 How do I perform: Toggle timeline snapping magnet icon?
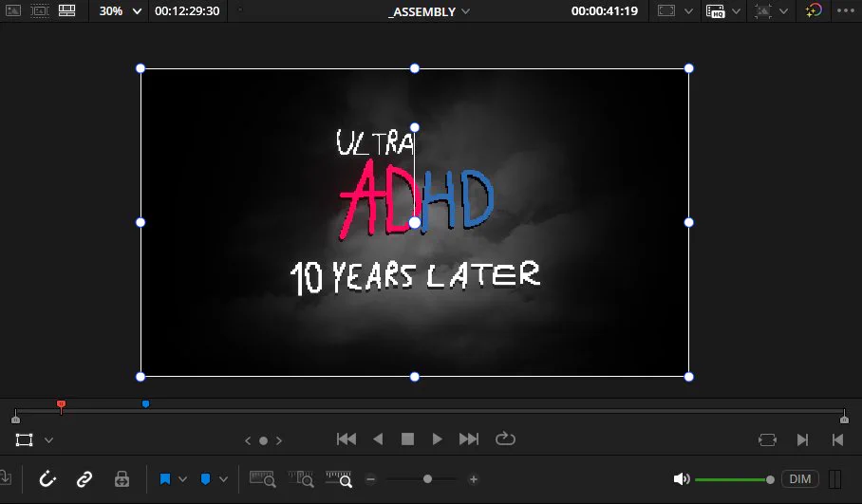(x=47, y=479)
